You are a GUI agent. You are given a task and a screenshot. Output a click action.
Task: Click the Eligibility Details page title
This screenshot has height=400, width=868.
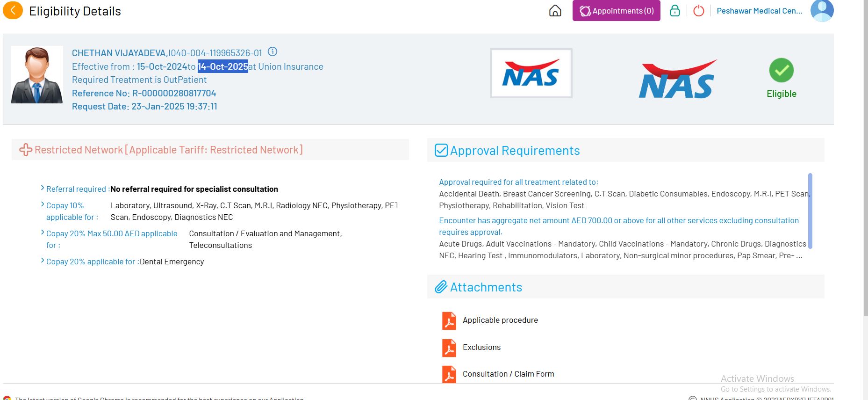[x=75, y=11]
